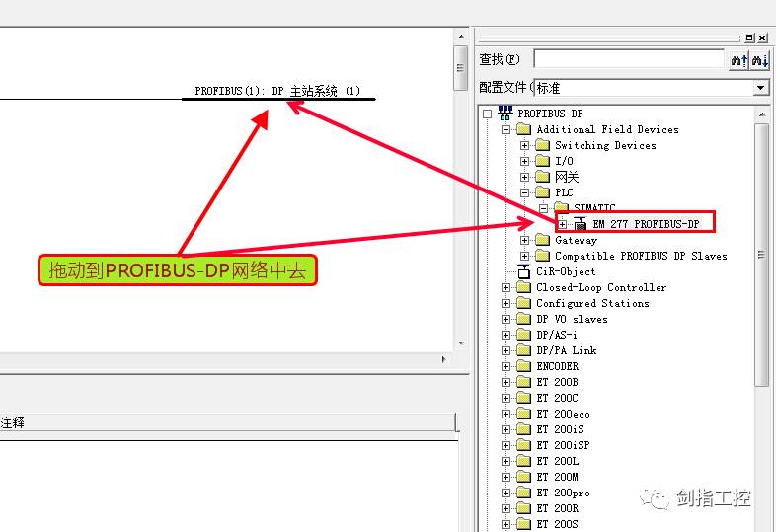Image resolution: width=776 pixels, height=532 pixels.
Task: Click the ET 200L folder icon
Action: (523, 461)
